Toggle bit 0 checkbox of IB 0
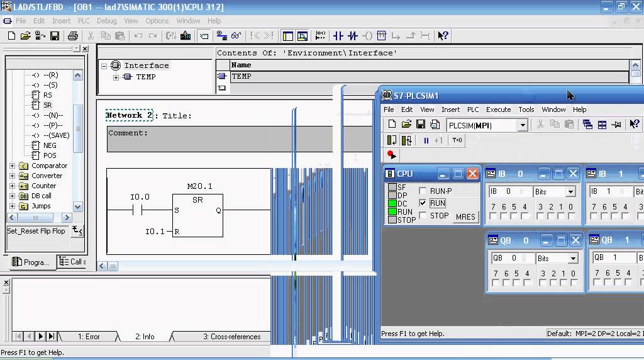The image size is (644, 360). pyautogui.click(x=571, y=216)
